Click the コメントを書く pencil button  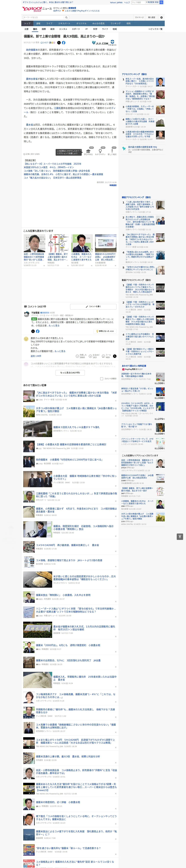(93, 307)
